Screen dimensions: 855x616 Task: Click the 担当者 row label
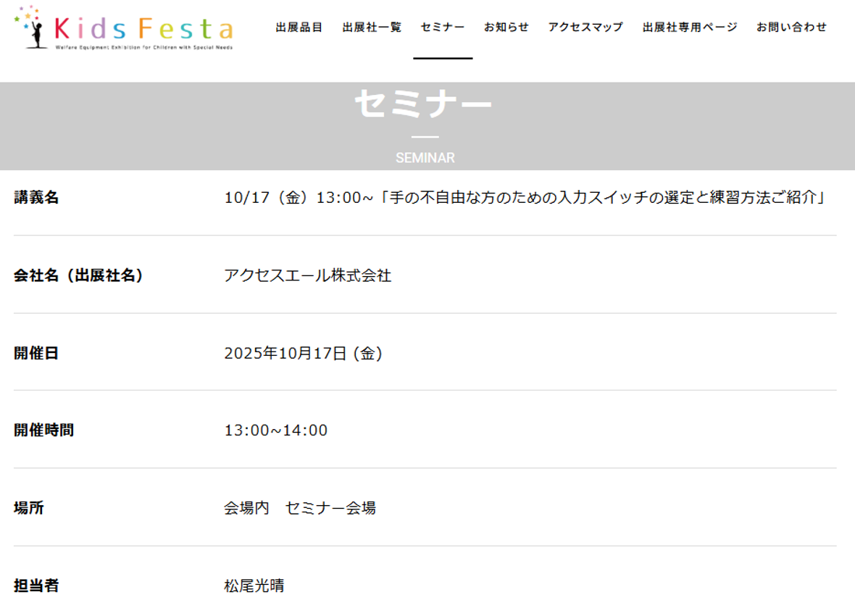pos(36,586)
